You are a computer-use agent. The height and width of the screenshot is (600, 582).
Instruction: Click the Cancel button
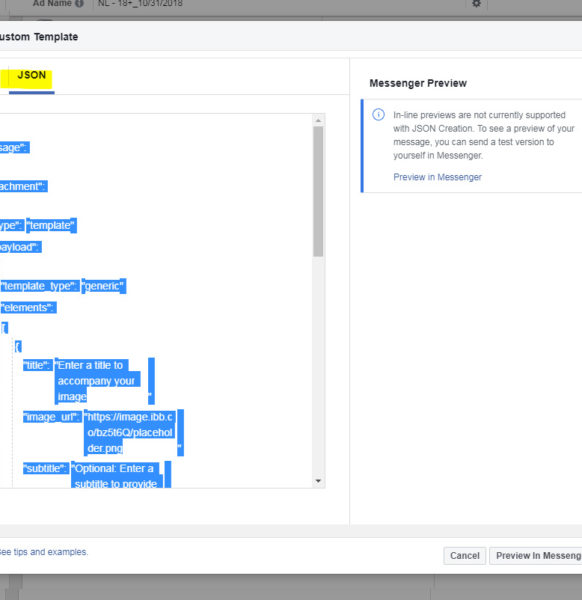(x=465, y=556)
